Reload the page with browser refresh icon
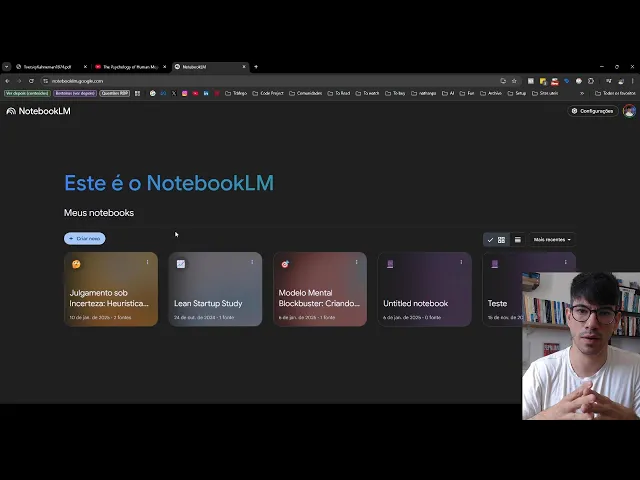Viewport: 640px width, 480px height. (x=31, y=81)
